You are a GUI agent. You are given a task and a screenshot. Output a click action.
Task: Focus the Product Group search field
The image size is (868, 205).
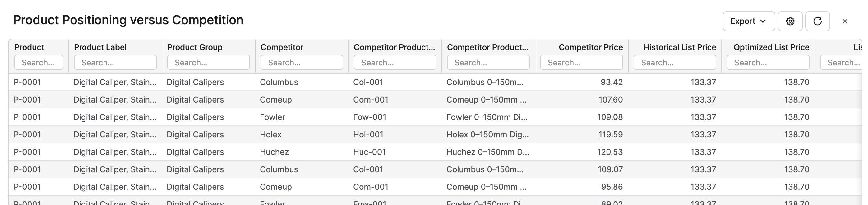(x=209, y=63)
